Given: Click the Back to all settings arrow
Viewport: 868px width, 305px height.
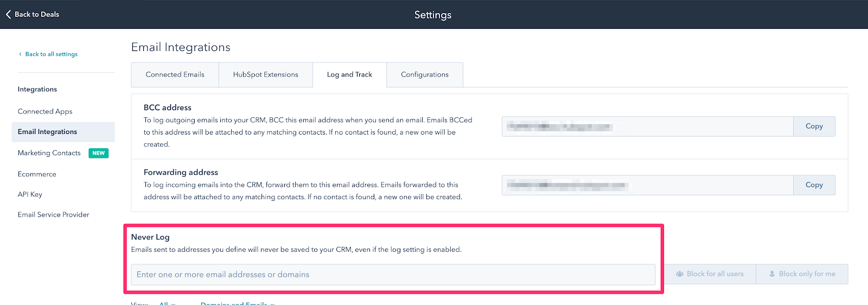Looking at the screenshot, I should [x=21, y=54].
